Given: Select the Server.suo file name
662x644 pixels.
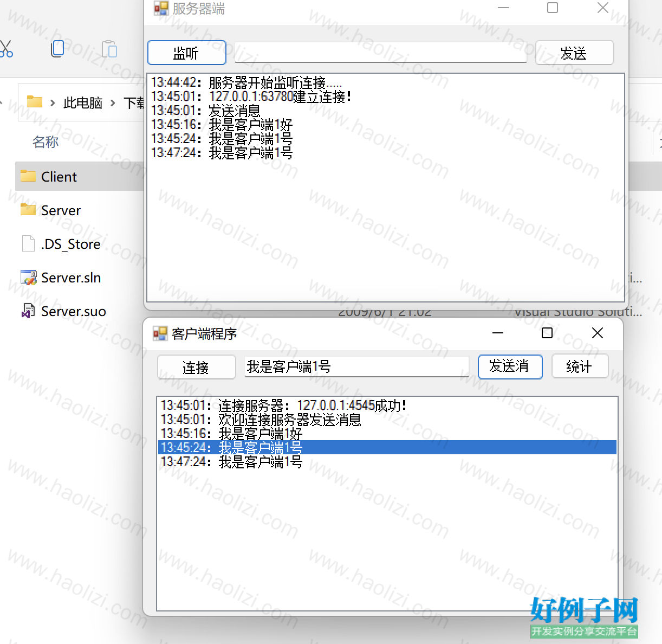Looking at the screenshot, I should [73, 311].
